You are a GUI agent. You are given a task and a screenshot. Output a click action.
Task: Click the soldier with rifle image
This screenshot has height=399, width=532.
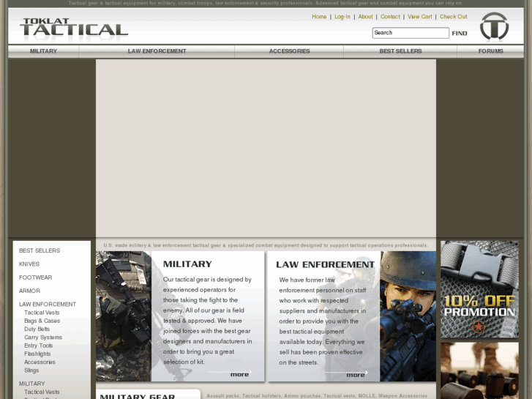point(124,316)
